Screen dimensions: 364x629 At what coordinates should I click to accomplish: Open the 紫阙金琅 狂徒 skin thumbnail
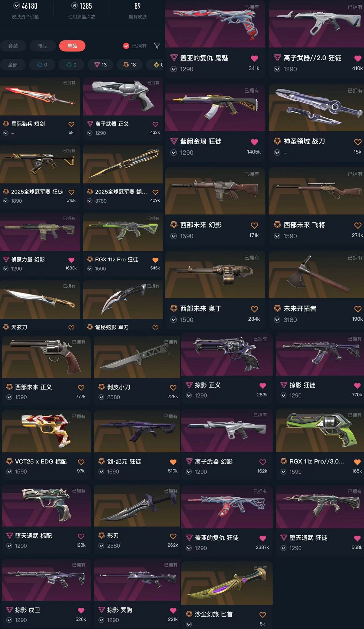tap(215, 108)
